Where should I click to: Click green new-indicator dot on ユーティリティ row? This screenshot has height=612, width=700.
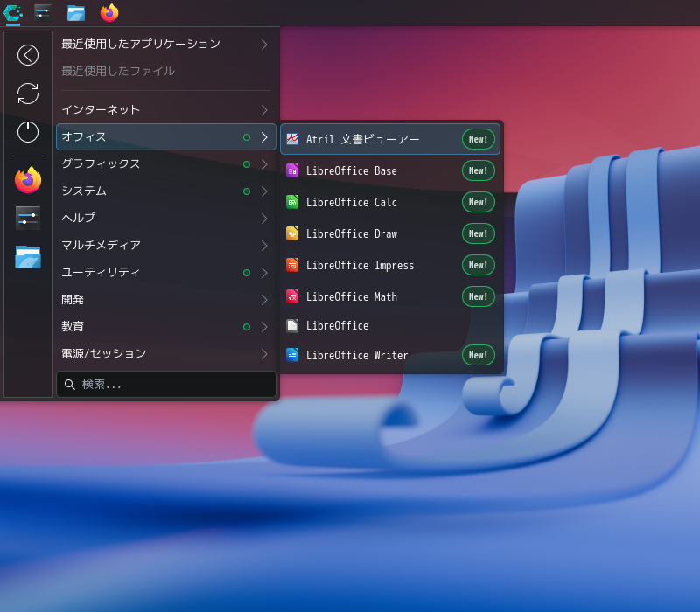click(247, 273)
